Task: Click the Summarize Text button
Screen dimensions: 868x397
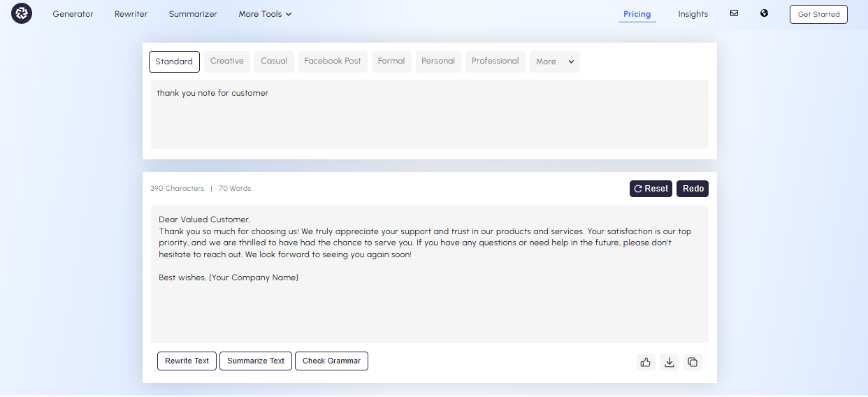Action: click(x=256, y=361)
